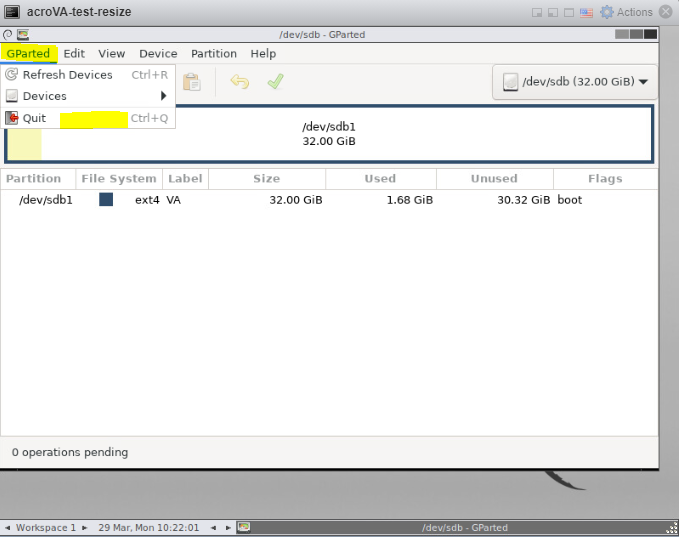679x537 pixels.
Task: Click the medium gray maximize box in GParted titlebar
Action: (x=636, y=34)
